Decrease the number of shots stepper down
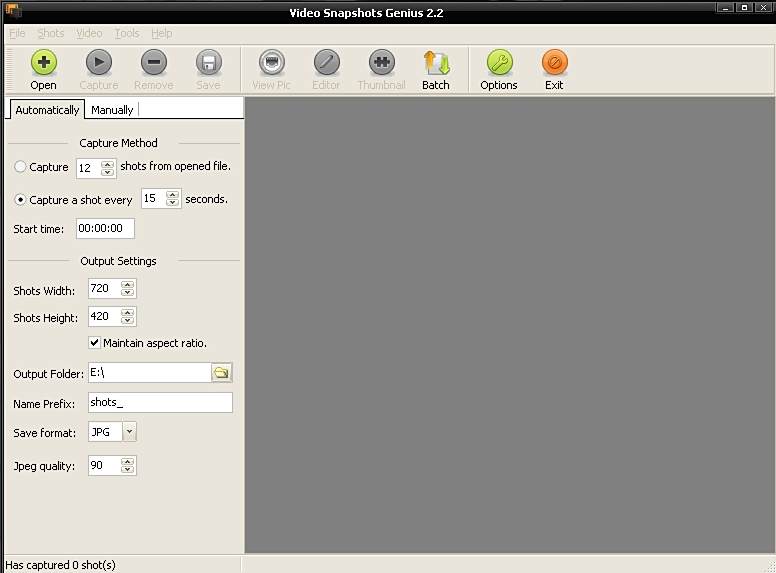The height and width of the screenshot is (573, 776). pyautogui.click(x=107, y=172)
